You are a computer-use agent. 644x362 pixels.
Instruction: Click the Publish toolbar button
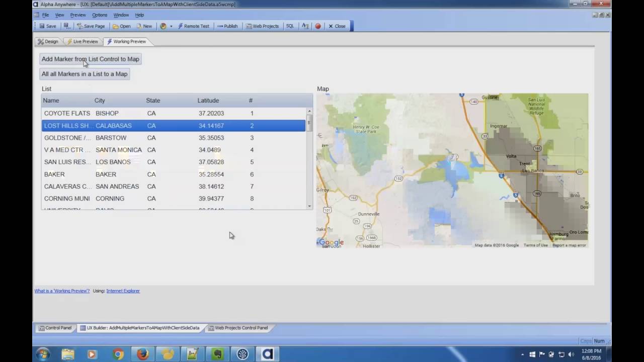(x=227, y=26)
